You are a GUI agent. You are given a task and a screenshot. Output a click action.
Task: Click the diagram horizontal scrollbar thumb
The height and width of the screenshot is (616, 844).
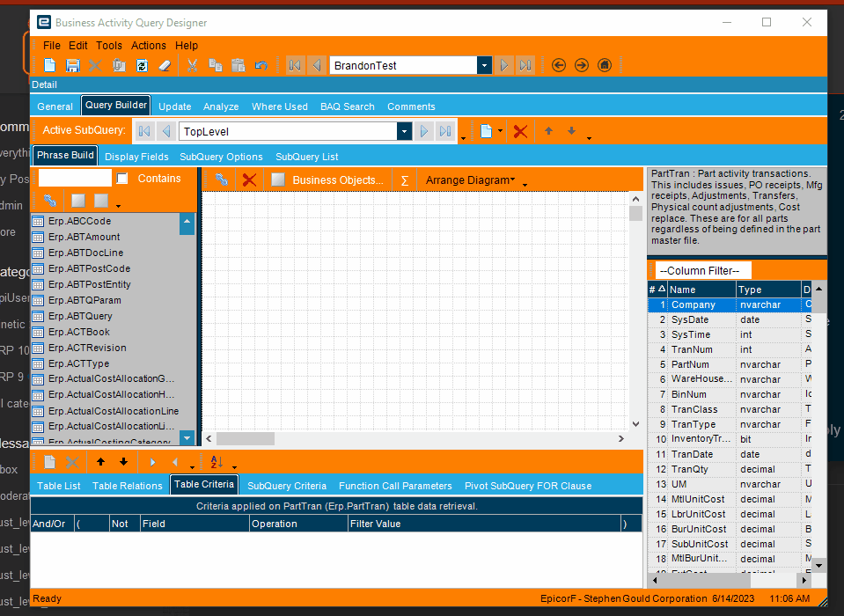click(245, 438)
